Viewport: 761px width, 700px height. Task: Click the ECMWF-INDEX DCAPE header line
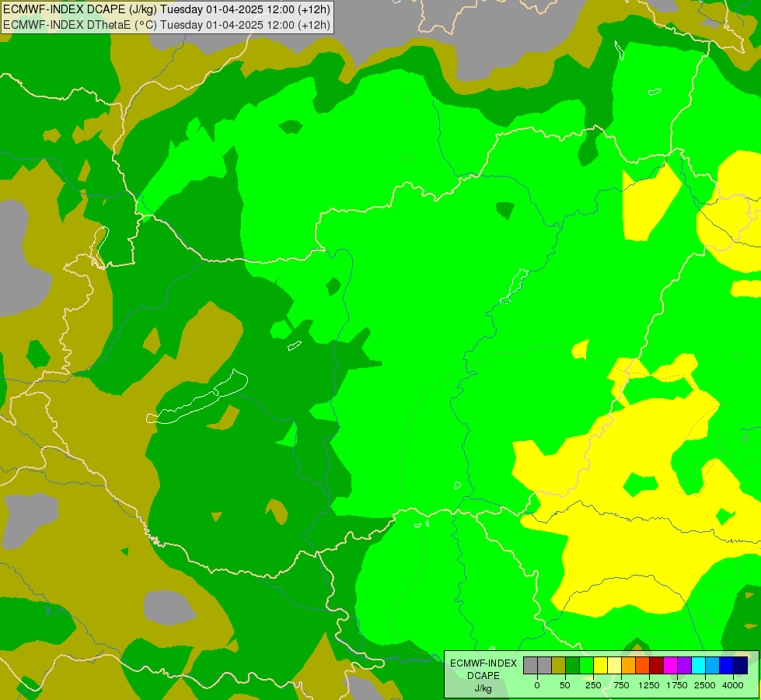tap(166, 9)
